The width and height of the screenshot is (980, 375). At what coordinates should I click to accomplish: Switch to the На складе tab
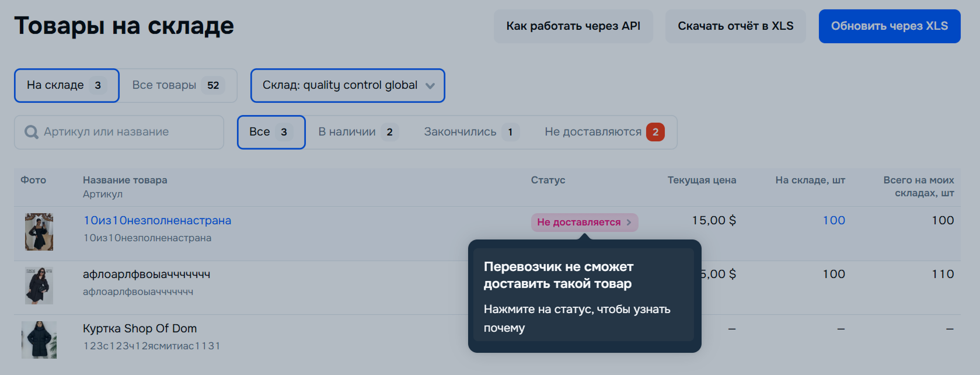[67, 85]
